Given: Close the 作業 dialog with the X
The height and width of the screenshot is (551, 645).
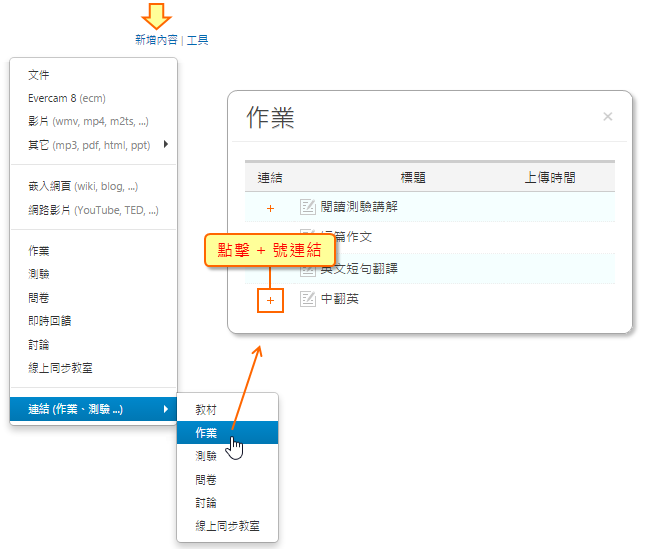Looking at the screenshot, I should click(x=607, y=117).
